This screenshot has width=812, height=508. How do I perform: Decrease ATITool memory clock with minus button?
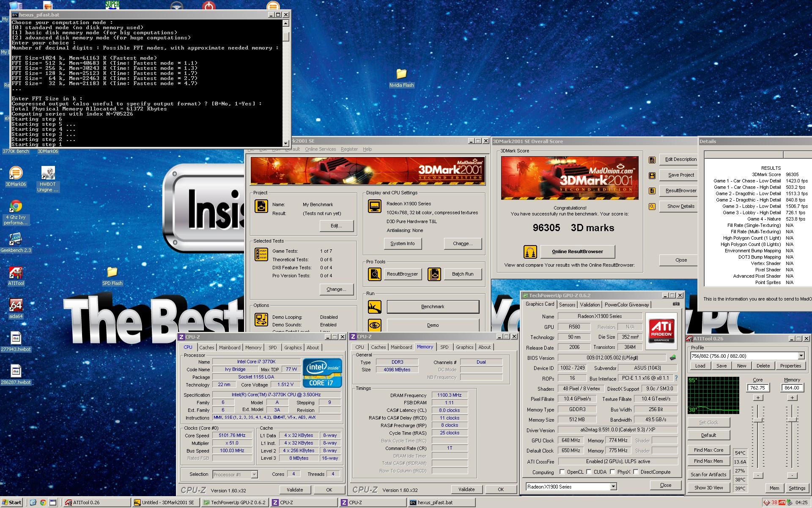pos(792,475)
